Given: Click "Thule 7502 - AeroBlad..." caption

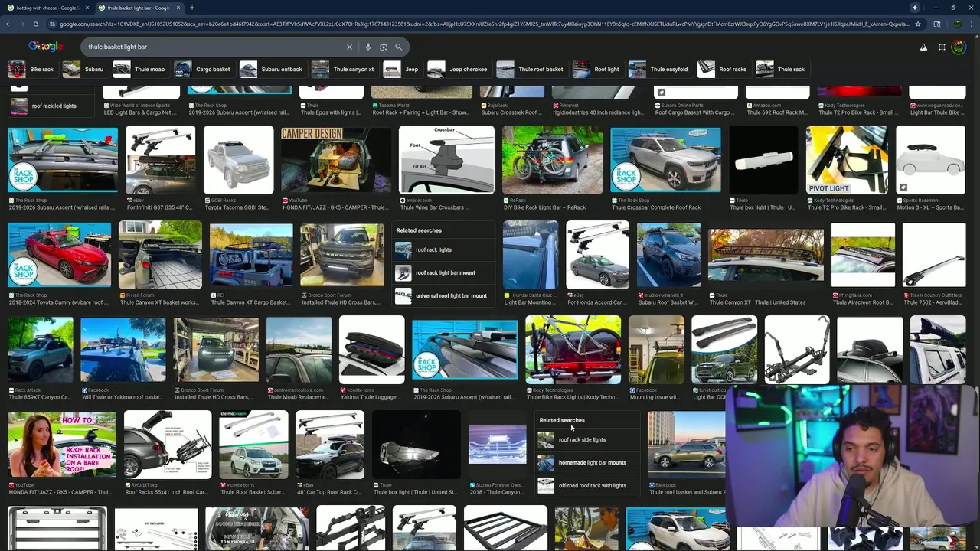Looking at the screenshot, I should coord(933,302).
